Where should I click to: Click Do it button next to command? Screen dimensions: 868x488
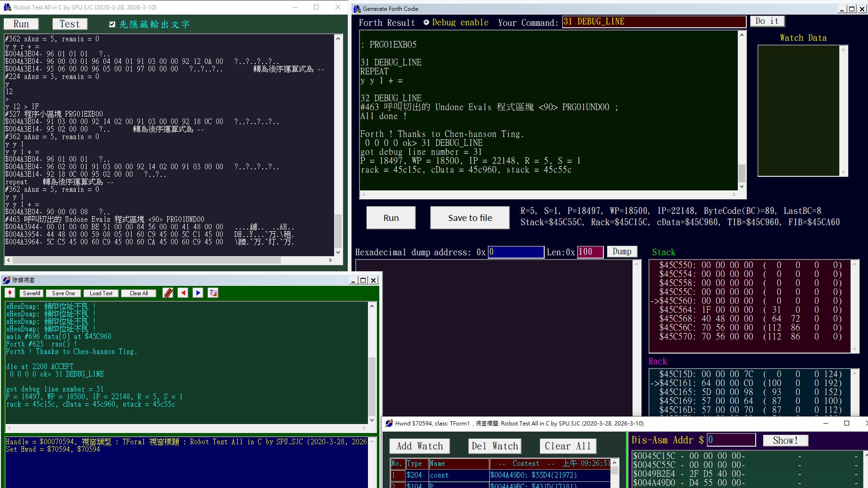point(767,21)
